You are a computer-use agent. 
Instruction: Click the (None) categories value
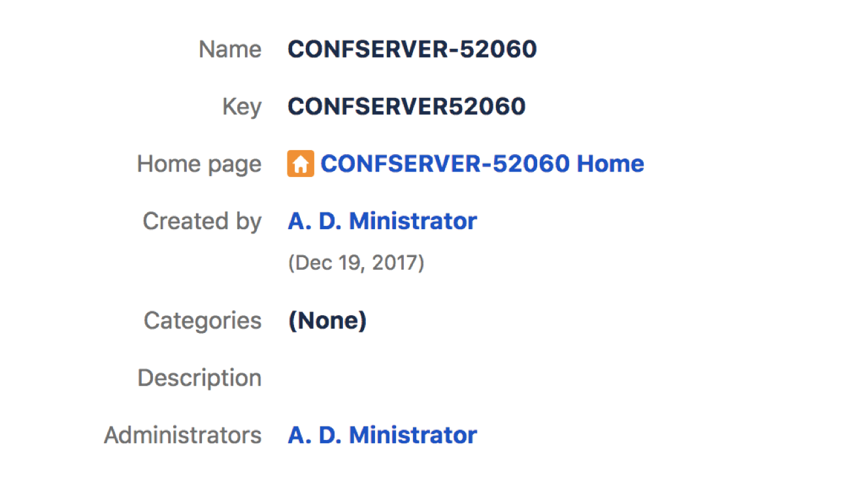(327, 321)
